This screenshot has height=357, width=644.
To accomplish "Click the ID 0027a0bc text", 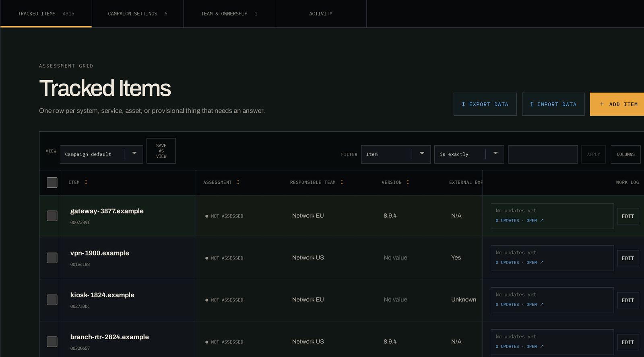I will click(x=80, y=306).
